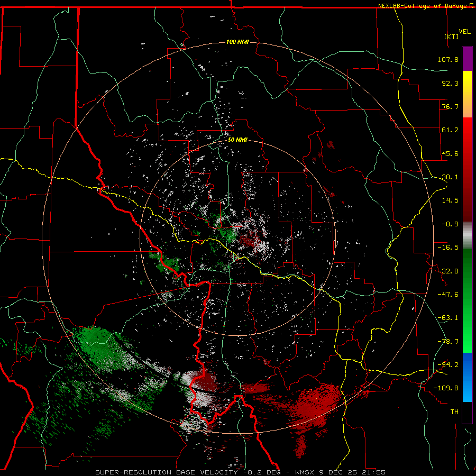This screenshot has height=476, width=476.
Task: Select the 14.5 velocity scale value
Action: 450,200
